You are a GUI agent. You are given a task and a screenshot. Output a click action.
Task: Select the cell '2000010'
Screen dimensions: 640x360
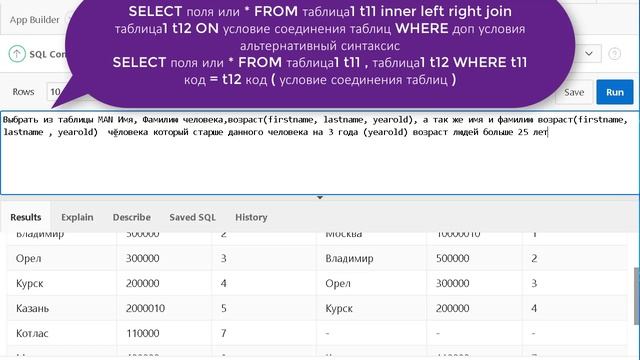(x=145, y=308)
